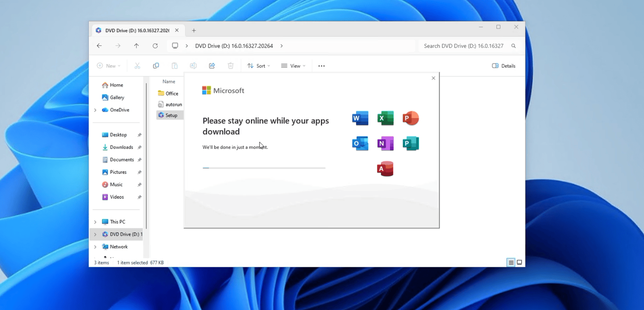Toggle the Details pane button
The width and height of the screenshot is (644, 310).
click(504, 66)
